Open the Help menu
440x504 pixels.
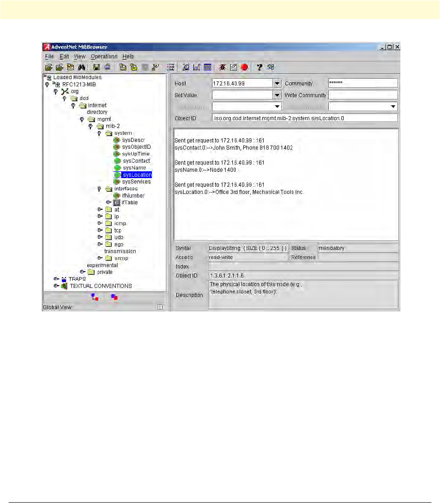point(128,57)
